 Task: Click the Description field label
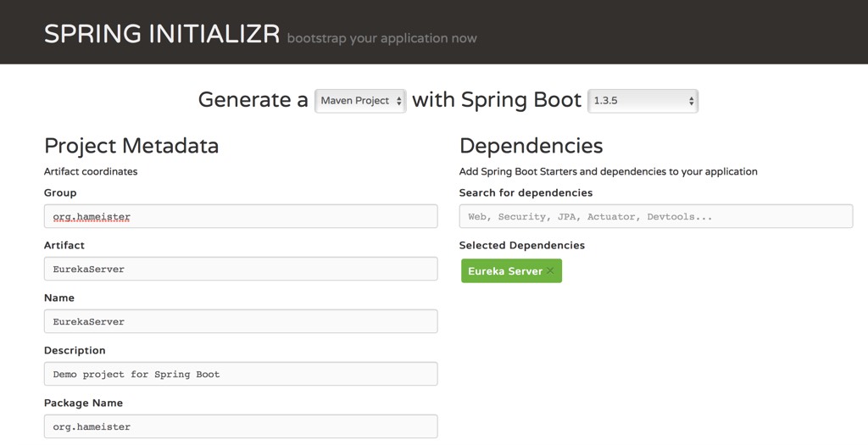pos(75,351)
